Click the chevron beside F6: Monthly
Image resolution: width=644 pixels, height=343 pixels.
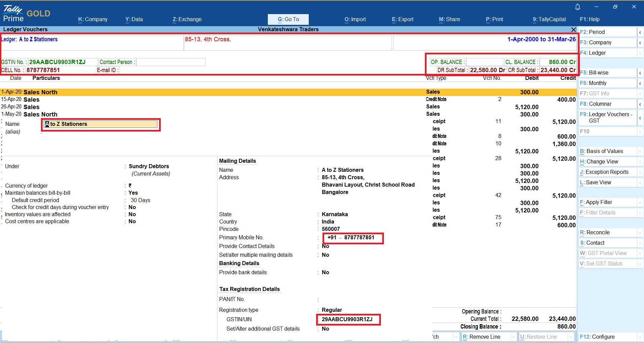640,83
